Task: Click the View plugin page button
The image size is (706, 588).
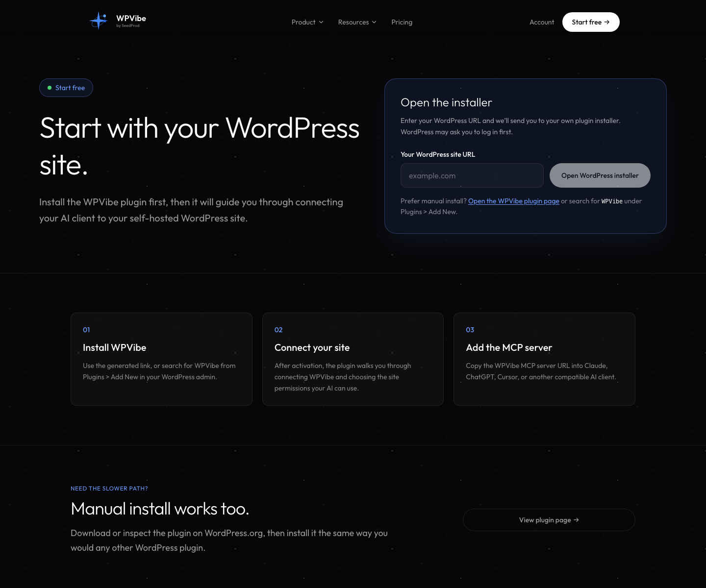Action: pos(549,520)
